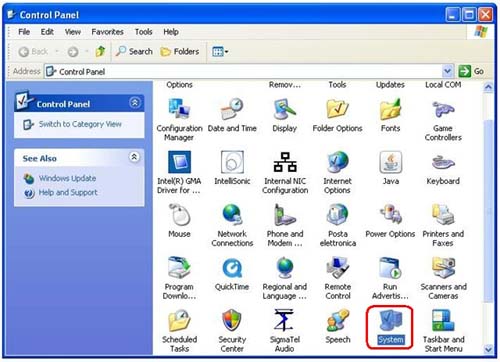Open the Power Options icon

click(390, 215)
